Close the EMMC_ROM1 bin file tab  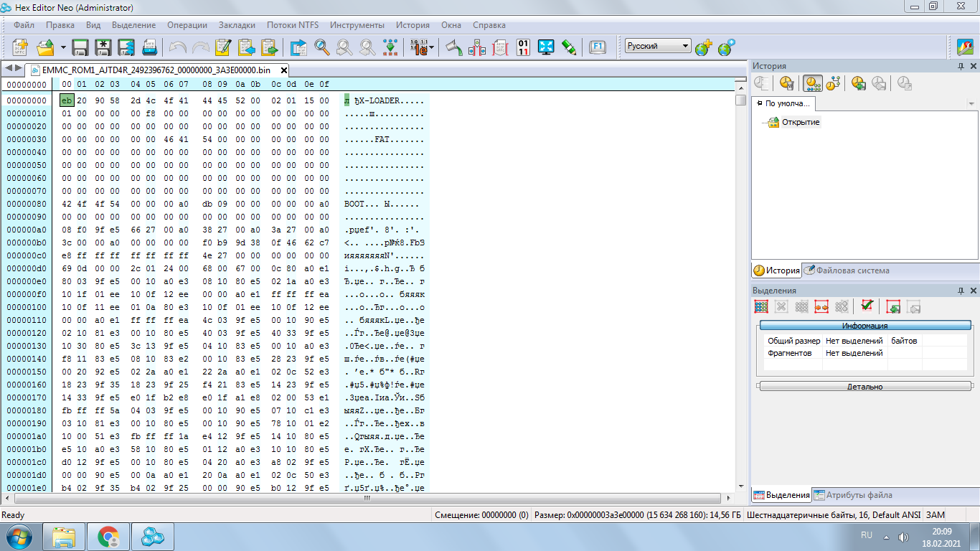284,70
